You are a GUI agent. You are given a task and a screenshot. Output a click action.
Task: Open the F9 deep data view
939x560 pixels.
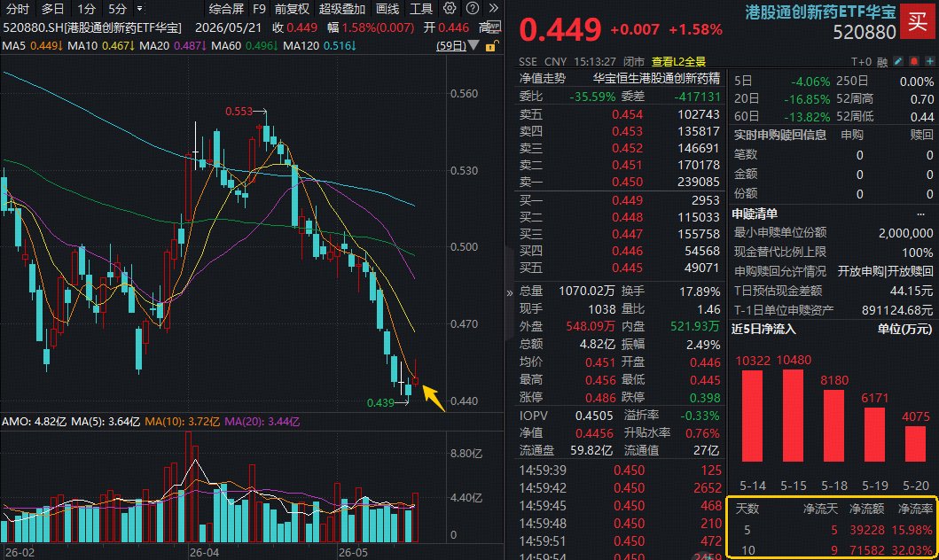[259, 9]
